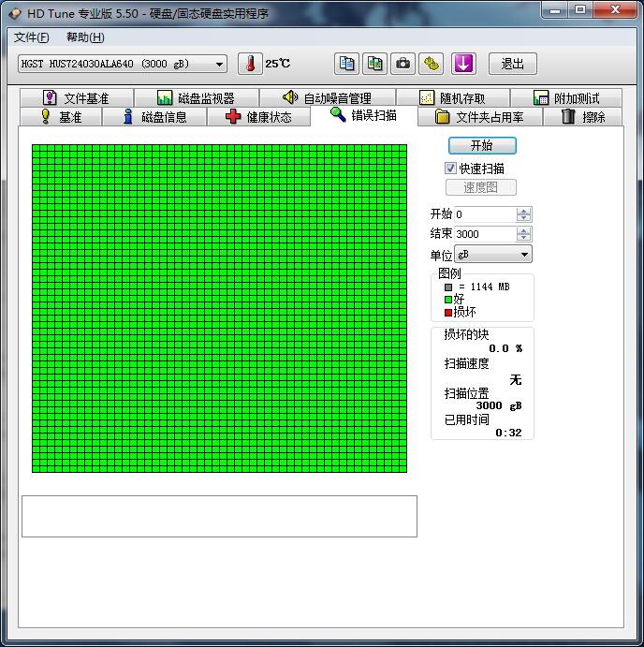This screenshot has height=647, width=644.
Task: Click the 3000 gB scan position value
Action: [499, 405]
